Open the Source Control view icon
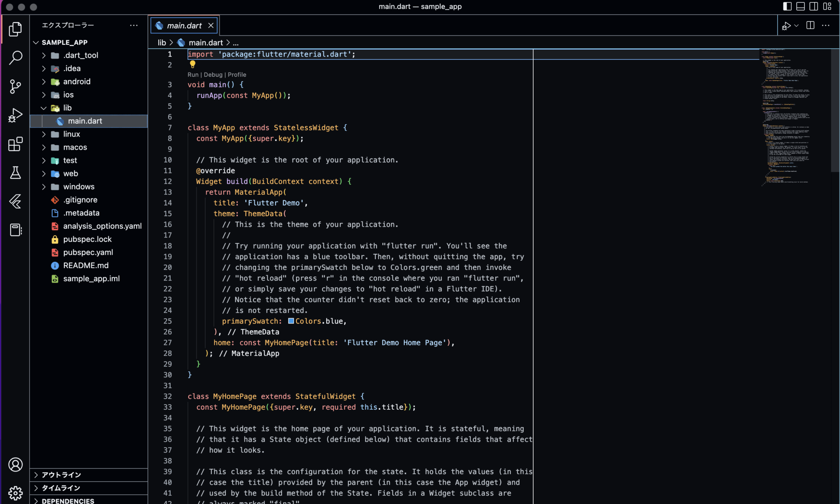Image resolution: width=840 pixels, height=504 pixels. pyautogui.click(x=15, y=87)
